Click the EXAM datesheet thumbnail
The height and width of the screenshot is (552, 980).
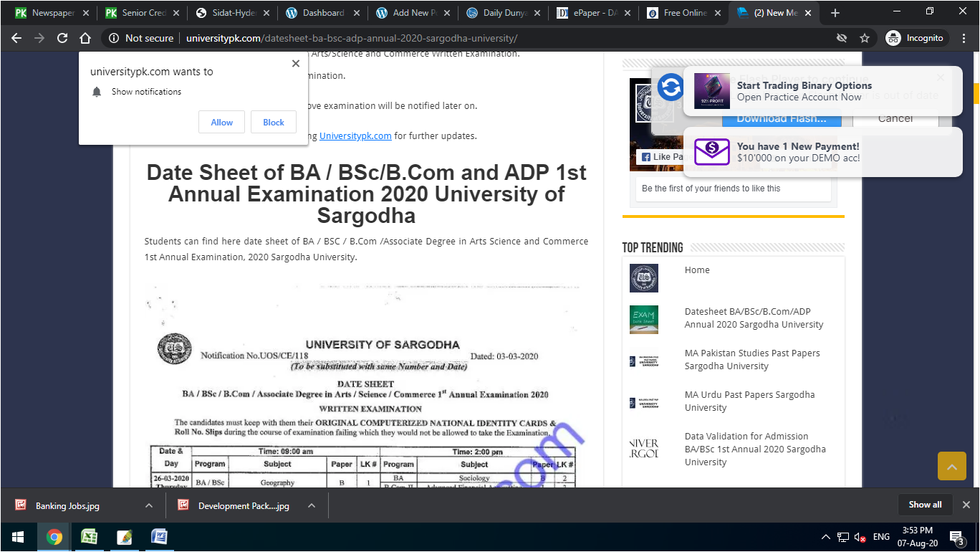[x=643, y=320]
